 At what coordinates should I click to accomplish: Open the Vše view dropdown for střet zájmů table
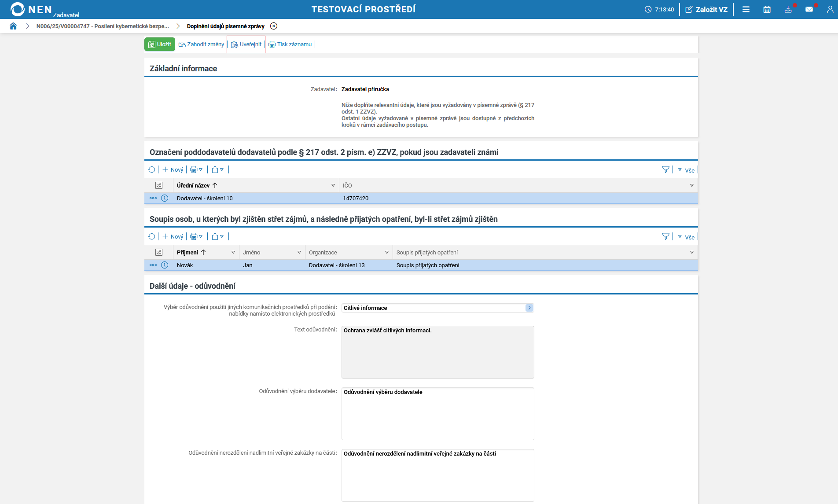(x=686, y=237)
